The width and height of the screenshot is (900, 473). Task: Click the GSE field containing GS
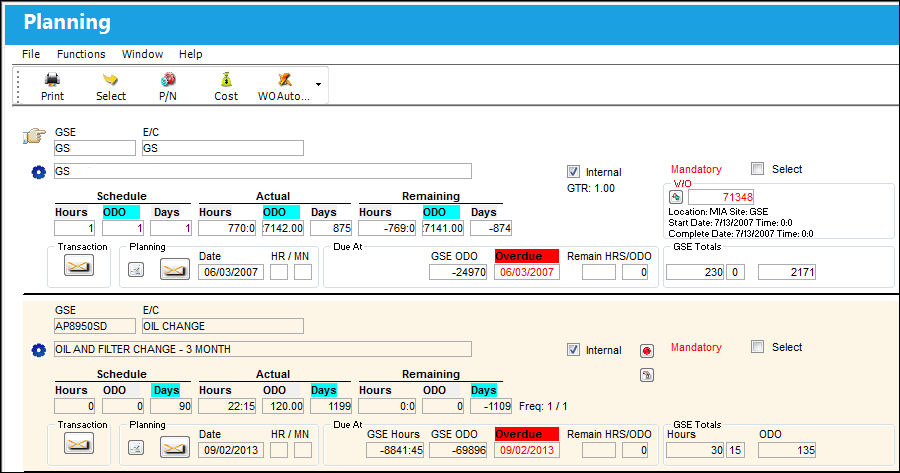tap(95, 148)
